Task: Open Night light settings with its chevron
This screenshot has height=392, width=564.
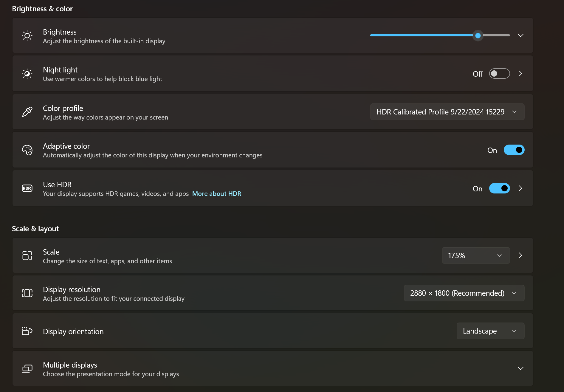Action: (520, 74)
